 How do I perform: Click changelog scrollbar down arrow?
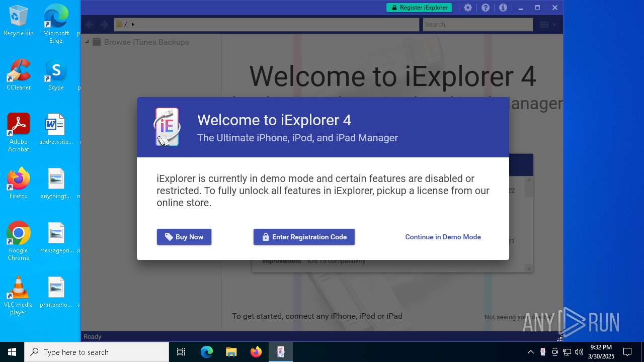tap(529, 268)
